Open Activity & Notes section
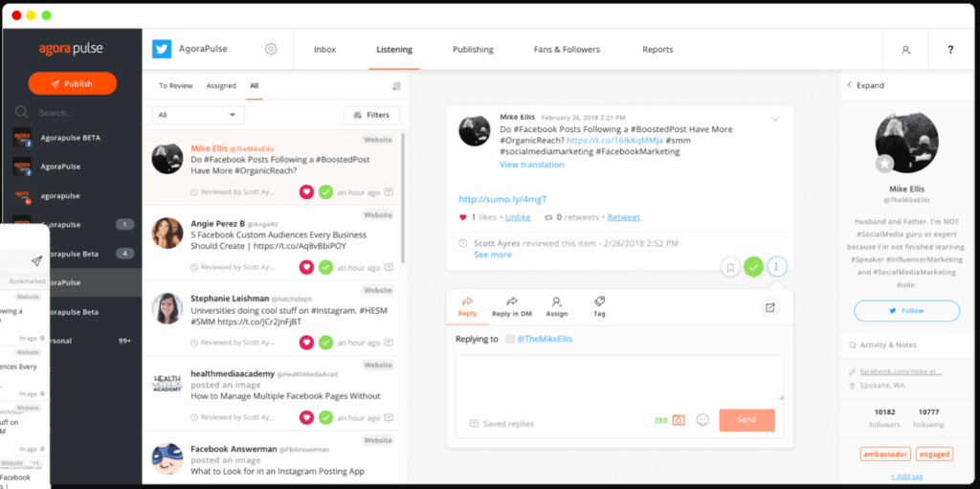The image size is (980, 489). 883,345
